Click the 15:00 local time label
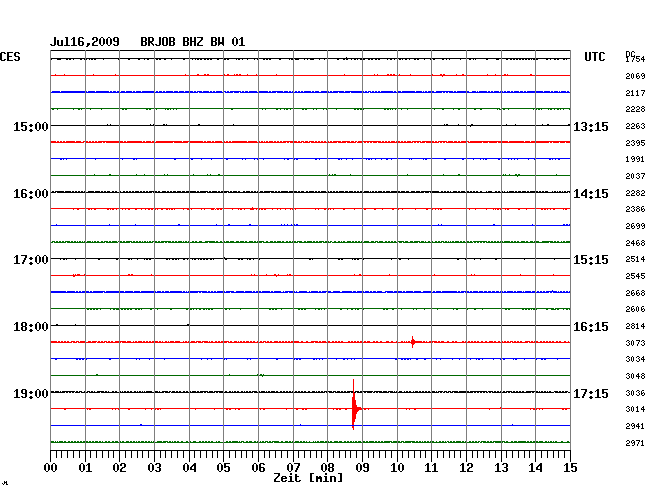Viewport: 650px width, 494px height. 31,126
